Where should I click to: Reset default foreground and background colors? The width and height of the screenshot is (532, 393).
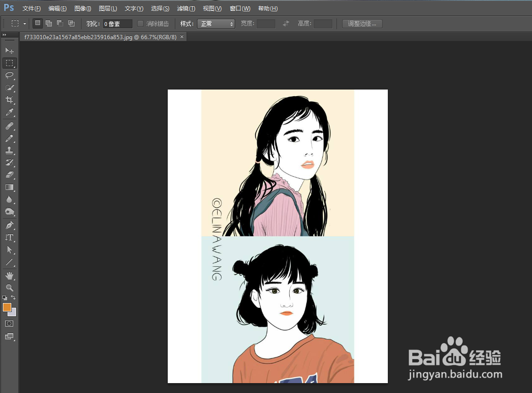(5, 298)
